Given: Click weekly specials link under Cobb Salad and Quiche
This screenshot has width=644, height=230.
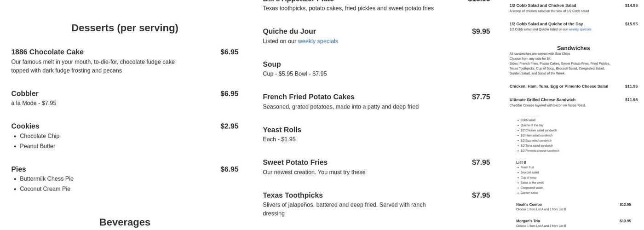Looking at the screenshot, I should coord(580,29).
